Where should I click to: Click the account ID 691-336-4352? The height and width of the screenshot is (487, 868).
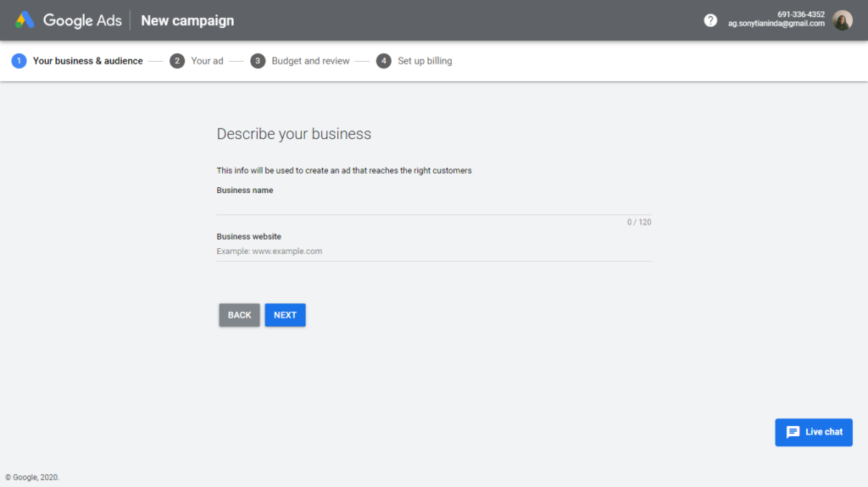pyautogui.click(x=800, y=14)
